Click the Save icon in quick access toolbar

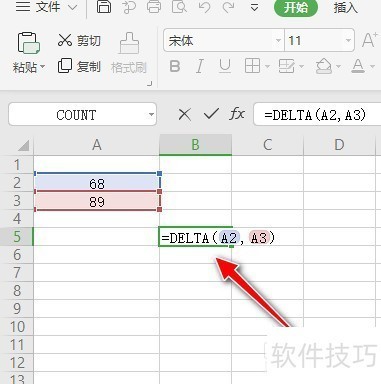point(104,7)
